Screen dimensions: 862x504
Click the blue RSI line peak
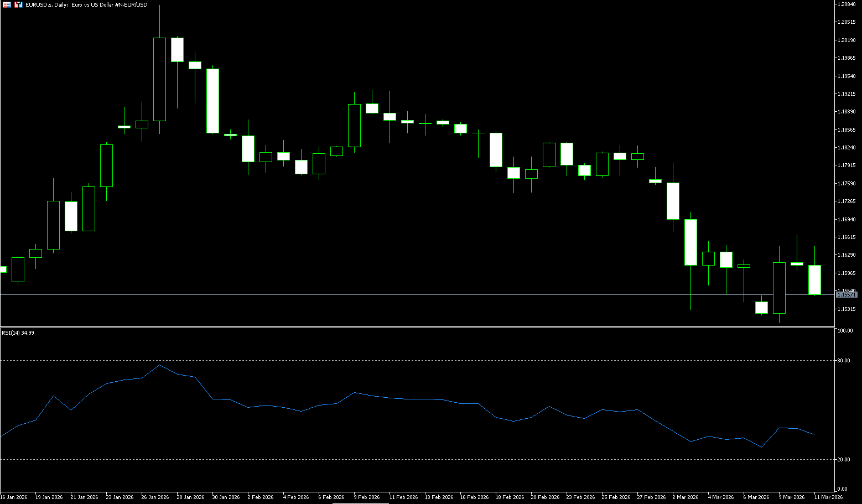[159, 365]
